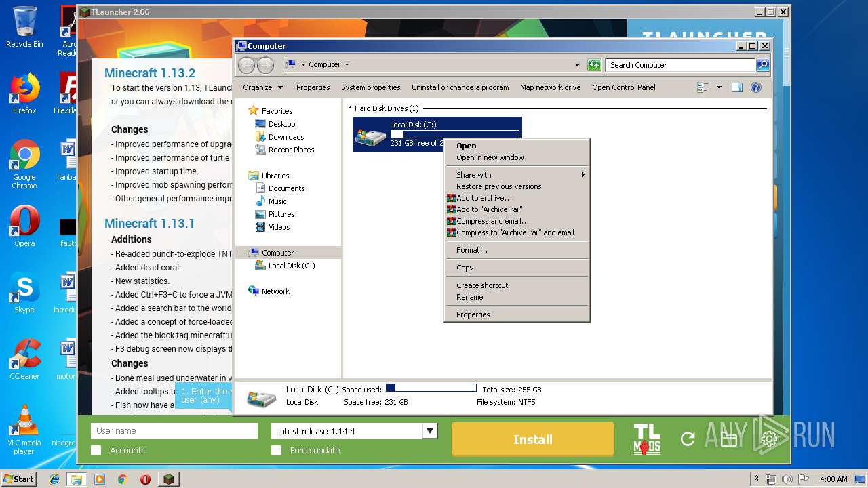Open Recycle Bin desktop icon
This screenshot has height=488, width=868.
[24, 28]
